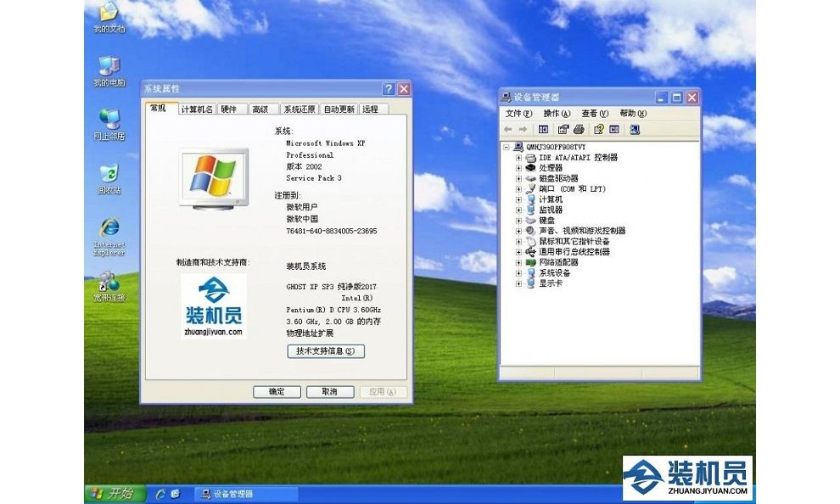Click the scan for hardware changes icon
The width and height of the screenshot is (840, 504).
pyautogui.click(x=635, y=130)
